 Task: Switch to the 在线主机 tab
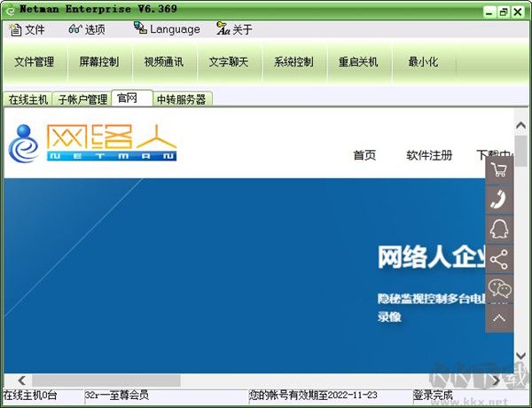pyautogui.click(x=28, y=99)
